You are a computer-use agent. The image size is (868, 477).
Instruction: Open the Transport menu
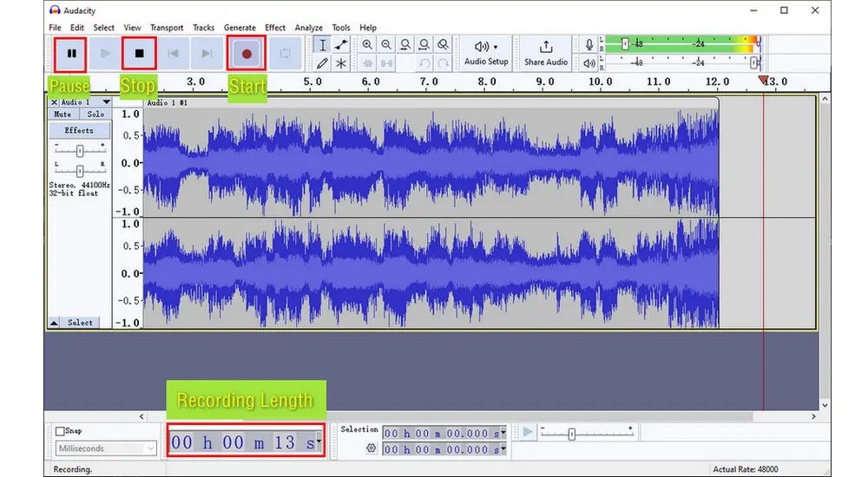click(167, 28)
